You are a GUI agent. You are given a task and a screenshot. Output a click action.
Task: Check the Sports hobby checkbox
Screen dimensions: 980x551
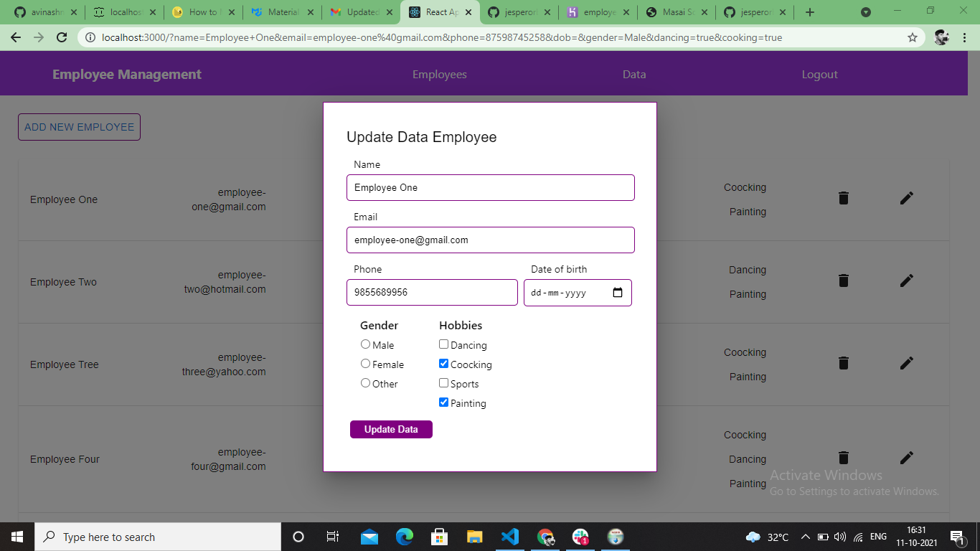[x=443, y=383]
